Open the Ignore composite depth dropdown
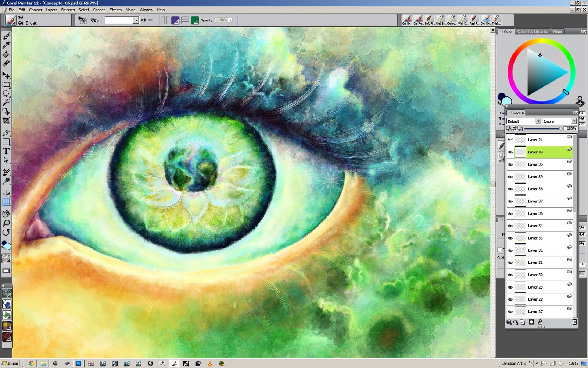 [x=559, y=121]
